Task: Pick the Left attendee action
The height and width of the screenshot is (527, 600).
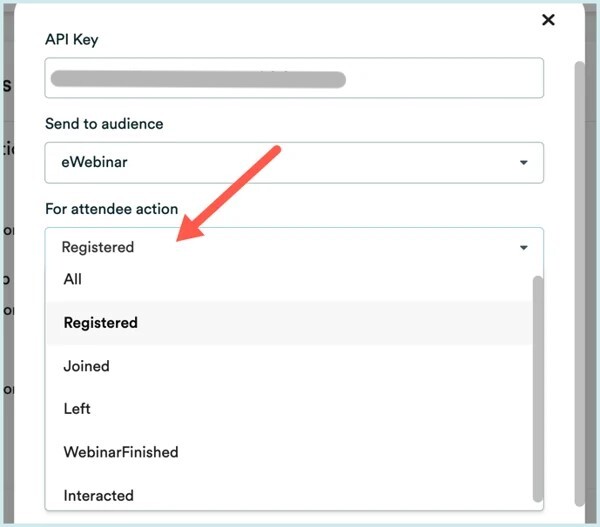Action: click(77, 409)
